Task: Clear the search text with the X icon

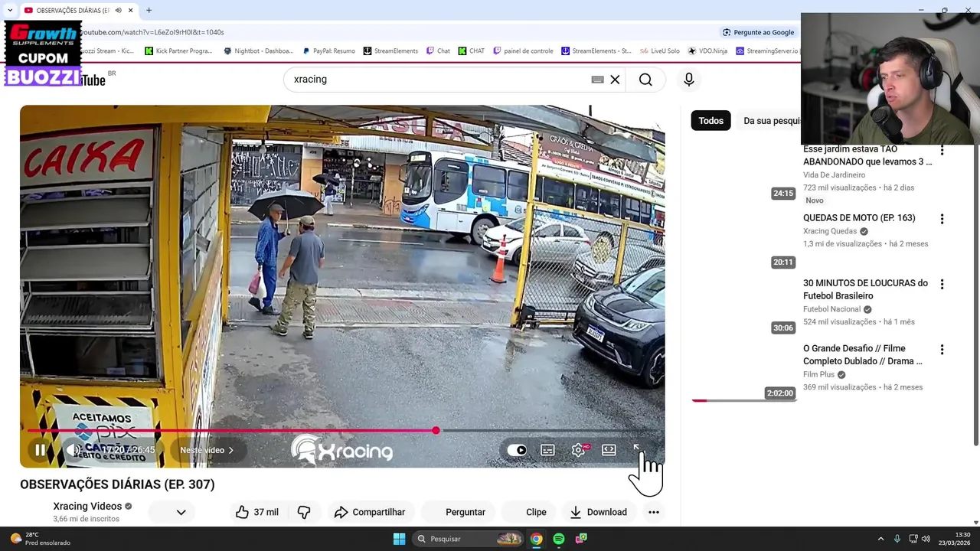Action: tap(615, 80)
